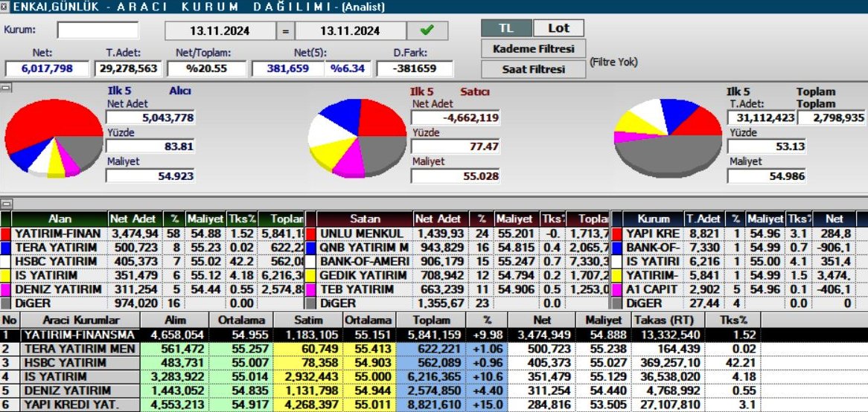Sort by Alan column header
The height and width of the screenshot is (412, 868).
click(60, 219)
